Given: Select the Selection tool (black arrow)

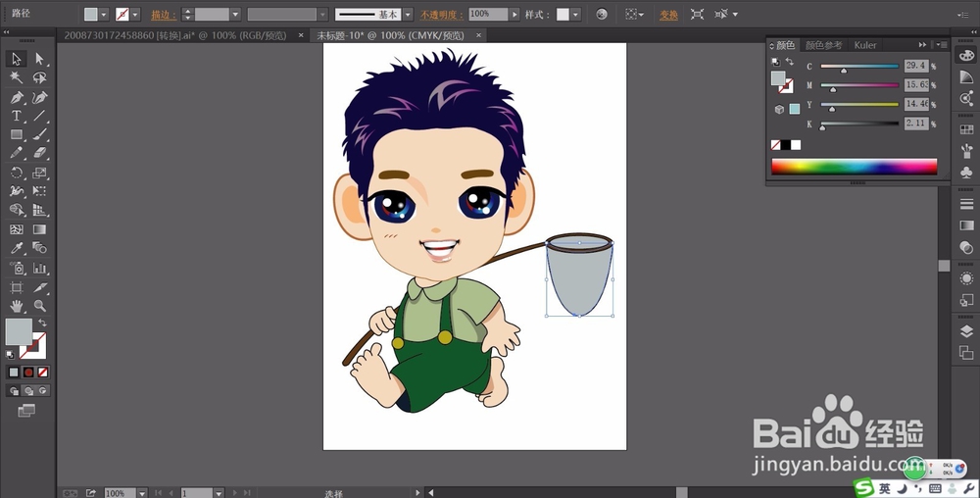Looking at the screenshot, I should tap(17, 59).
